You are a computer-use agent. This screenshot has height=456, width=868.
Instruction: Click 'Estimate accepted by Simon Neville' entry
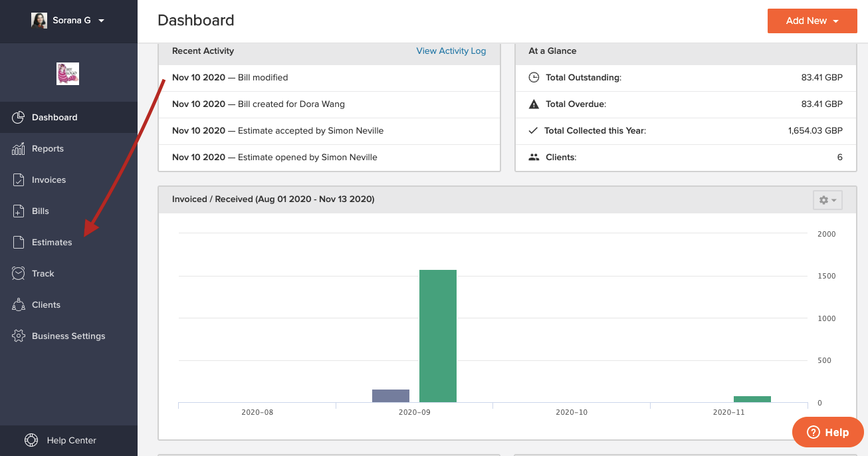[329, 131]
